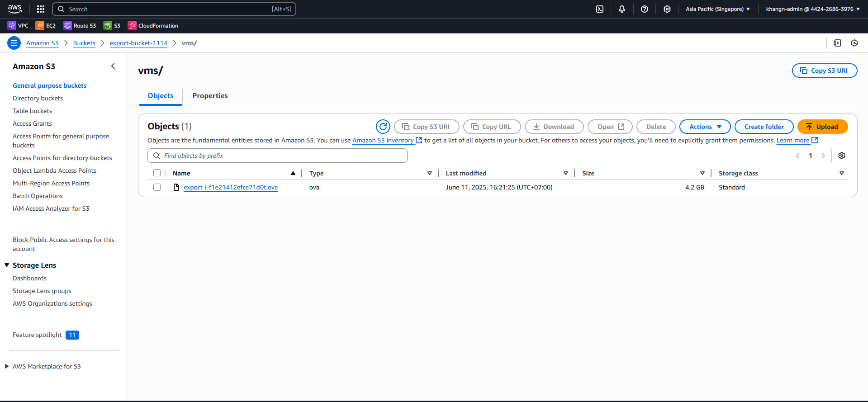
Task: Sort by the Type column arrow
Action: [430, 173]
